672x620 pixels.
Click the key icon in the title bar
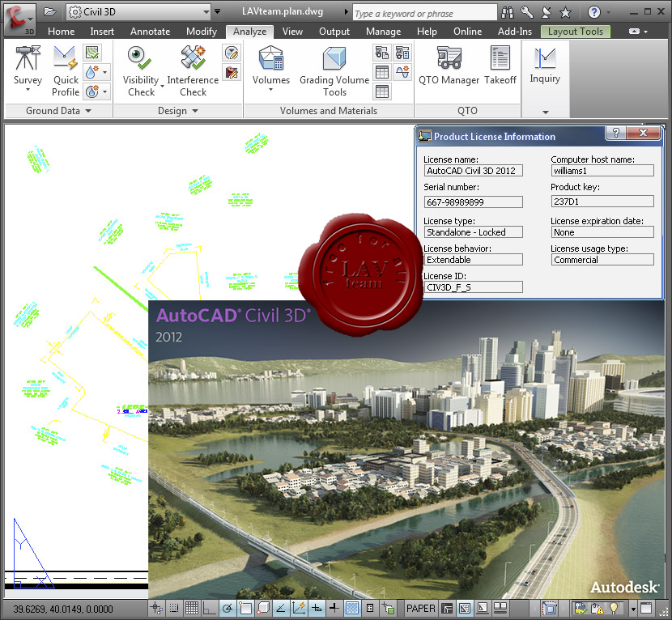(x=527, y=12)
